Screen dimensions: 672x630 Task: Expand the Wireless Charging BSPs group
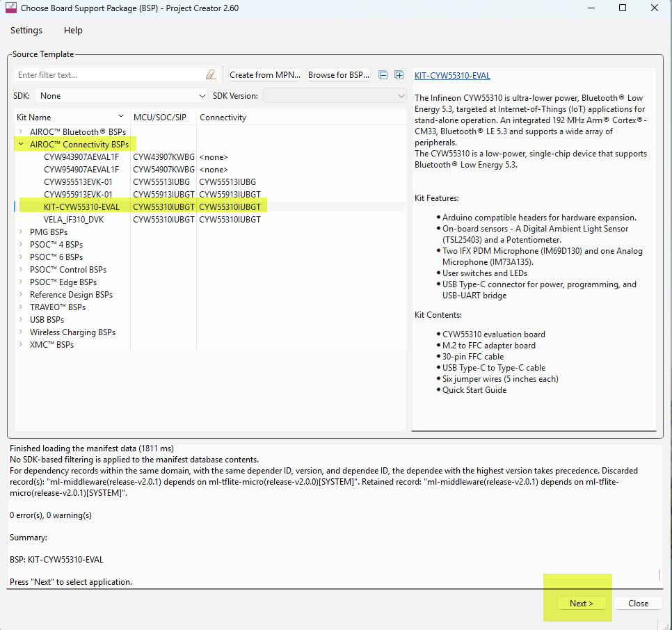tap(21, 332)
